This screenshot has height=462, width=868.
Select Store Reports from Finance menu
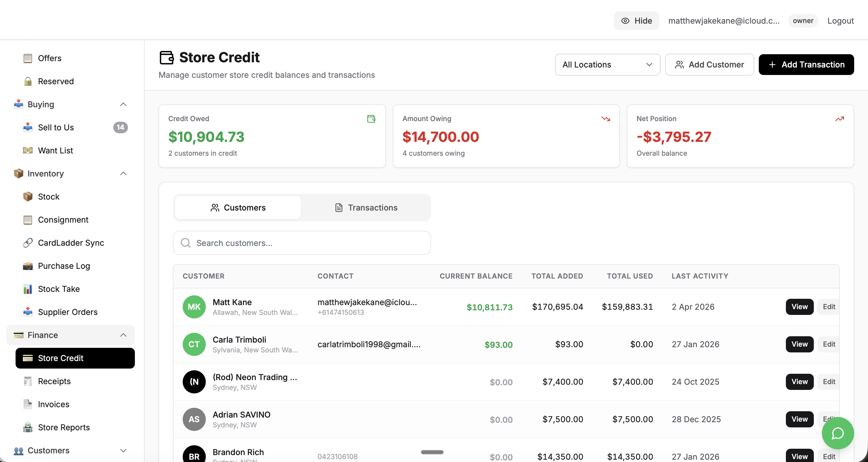click(63, 427)
